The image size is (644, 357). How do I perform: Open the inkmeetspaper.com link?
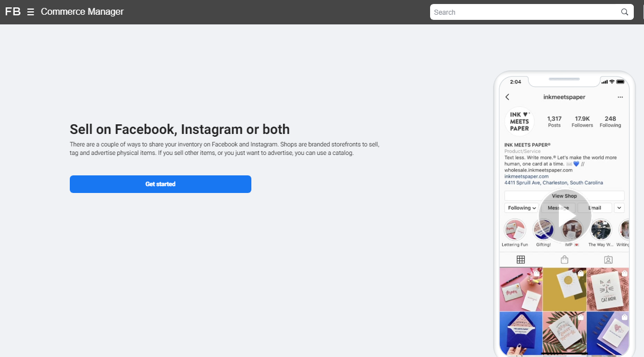pos(526,177)
